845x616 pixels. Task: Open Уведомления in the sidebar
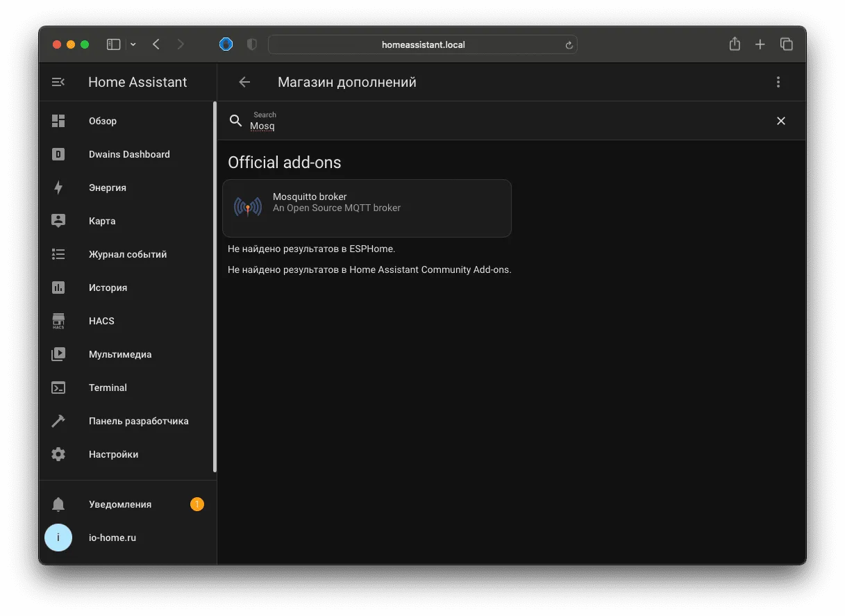[x=126, y=504]
